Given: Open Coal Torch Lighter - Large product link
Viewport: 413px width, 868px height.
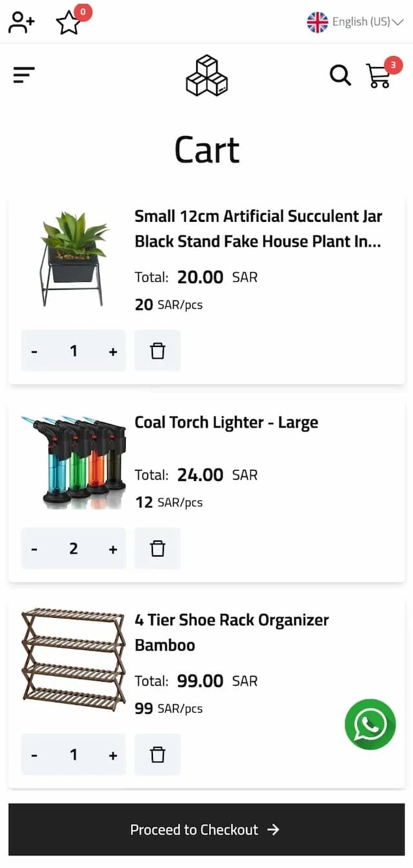Looking at the screenshot, I should tap(226, 422).
